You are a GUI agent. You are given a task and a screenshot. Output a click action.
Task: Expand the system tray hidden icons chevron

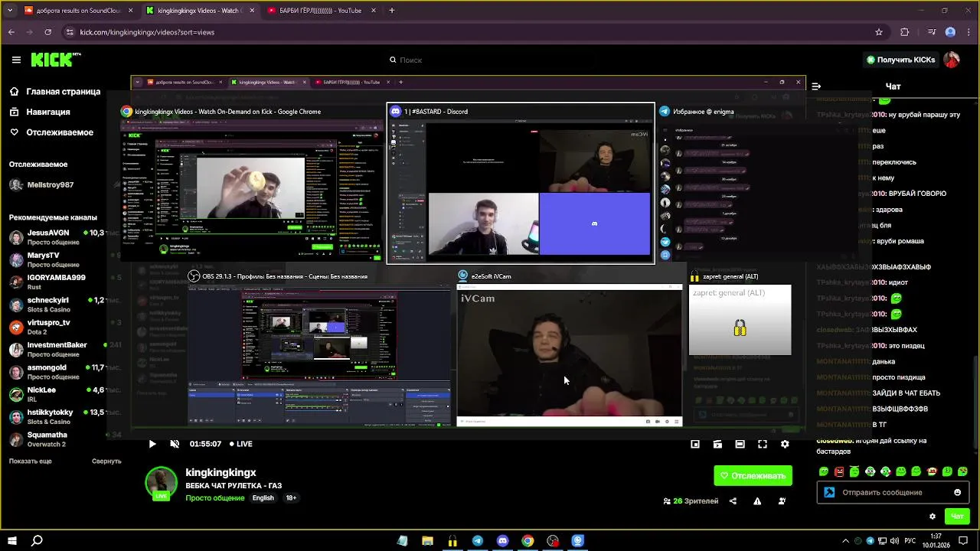click(x=845, y=541)
